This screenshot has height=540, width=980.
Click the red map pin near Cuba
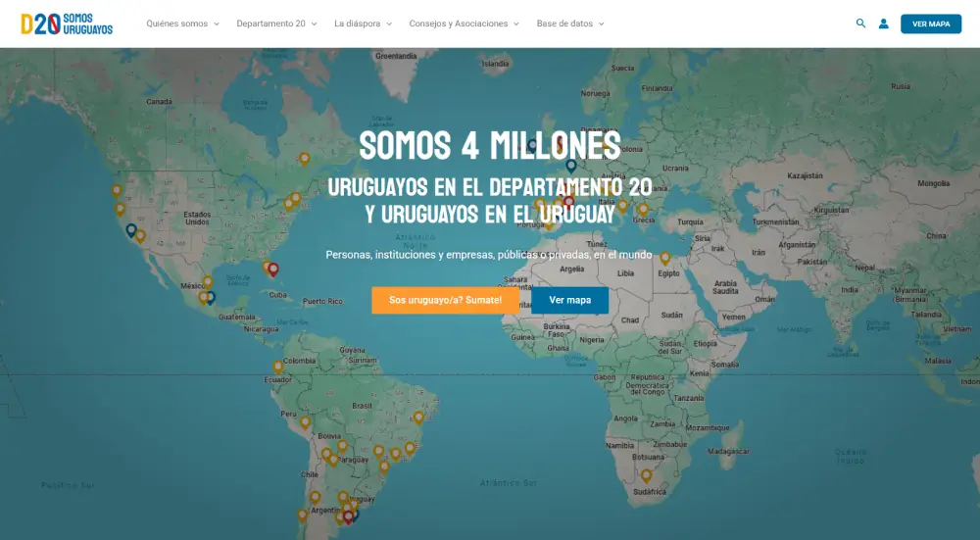tap(273, 269)
